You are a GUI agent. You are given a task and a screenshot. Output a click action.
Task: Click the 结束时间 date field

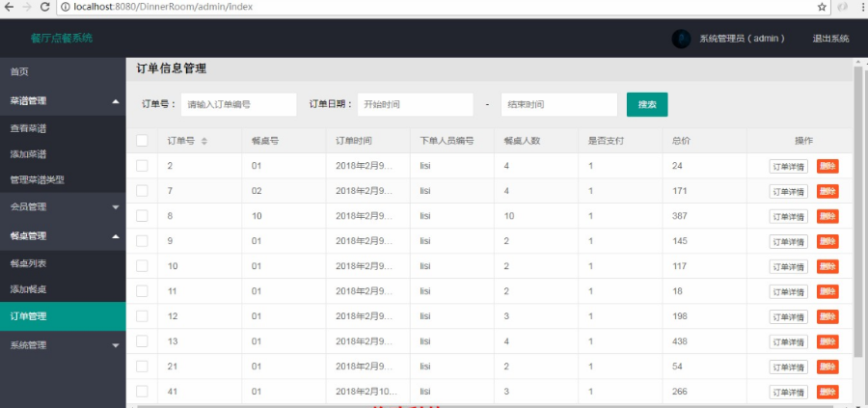click(559, 104)
